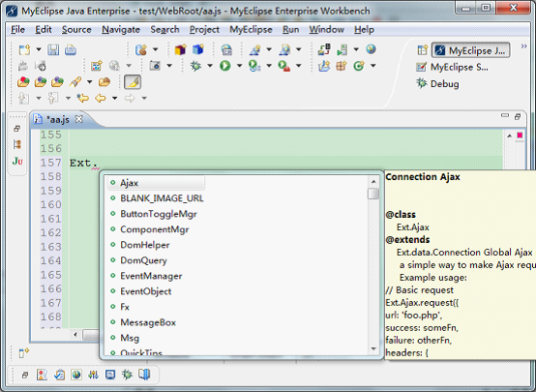The width and height of the screenshot is (536, 392).
Task: Save the file with the floppy icon
Action: point(53,50)
